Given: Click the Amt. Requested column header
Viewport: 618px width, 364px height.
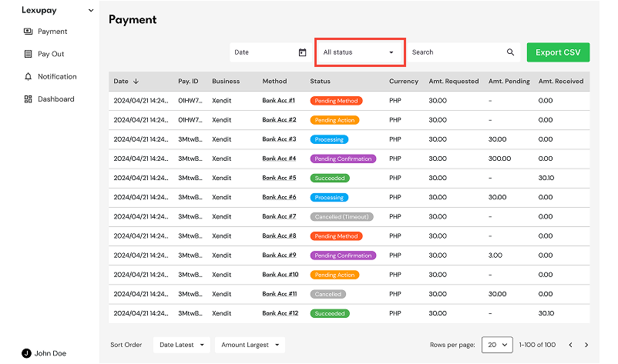Looking at the screenshot, I should tap(454, 82).
